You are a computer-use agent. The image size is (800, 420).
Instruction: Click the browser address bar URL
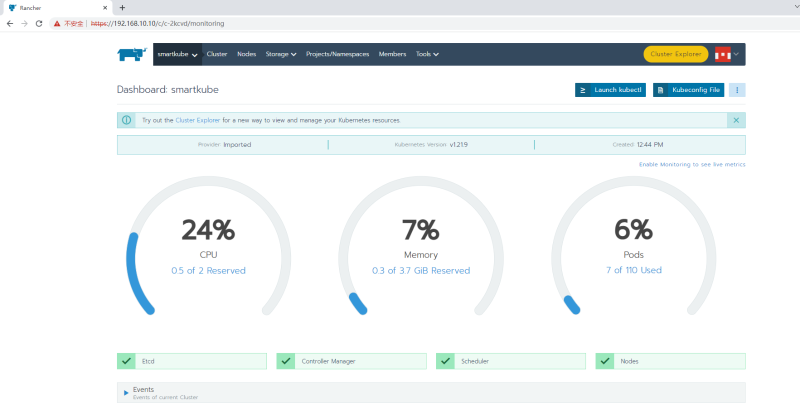click(x=157, y=23)
